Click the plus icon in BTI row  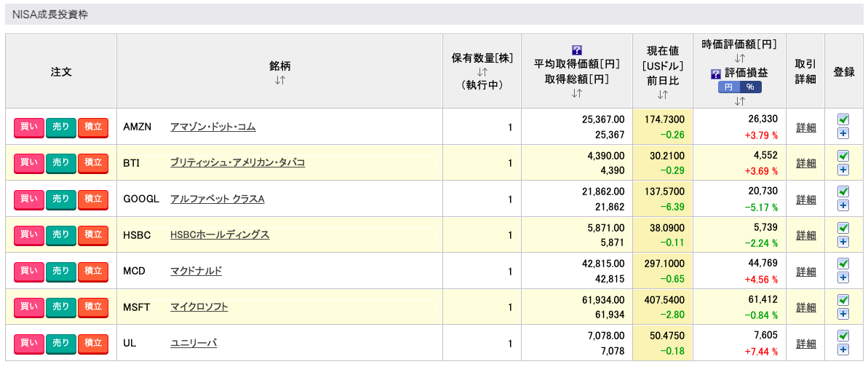pos(843,169)
